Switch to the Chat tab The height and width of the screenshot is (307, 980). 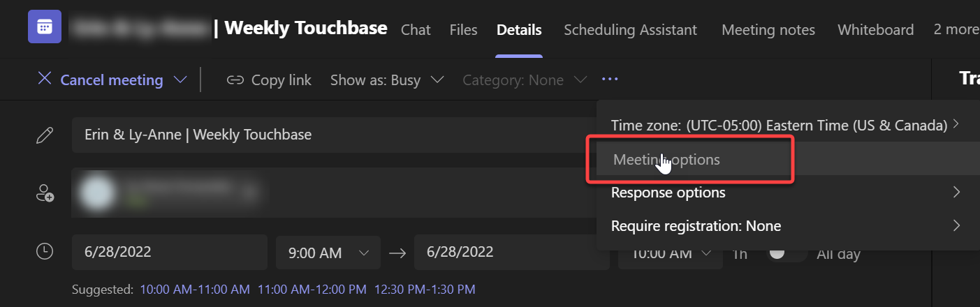(416, 30)
